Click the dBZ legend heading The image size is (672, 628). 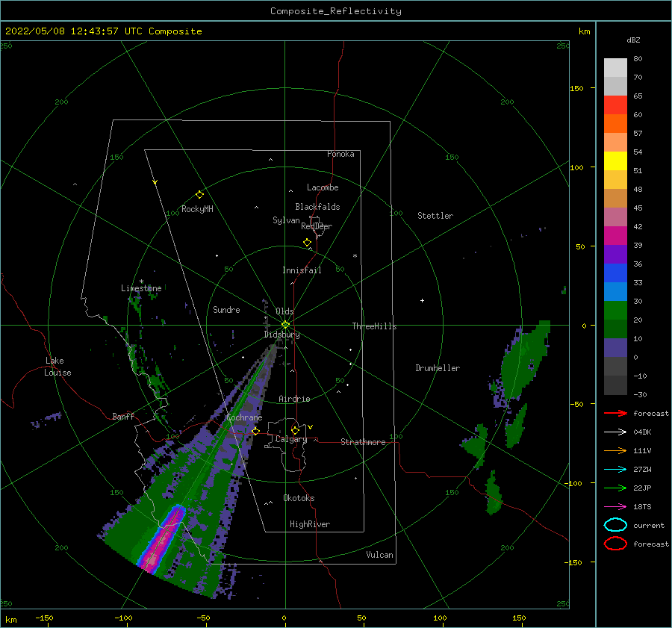pyautogui.click(x=633, y=40)
